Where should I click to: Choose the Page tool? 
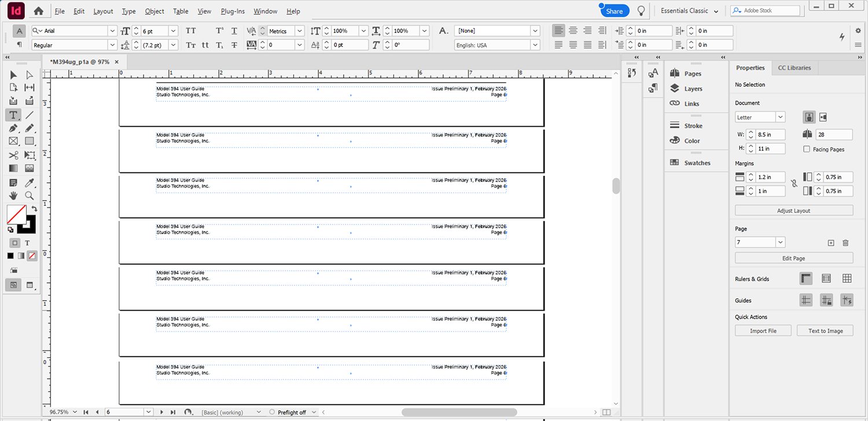tap(13, 87)
